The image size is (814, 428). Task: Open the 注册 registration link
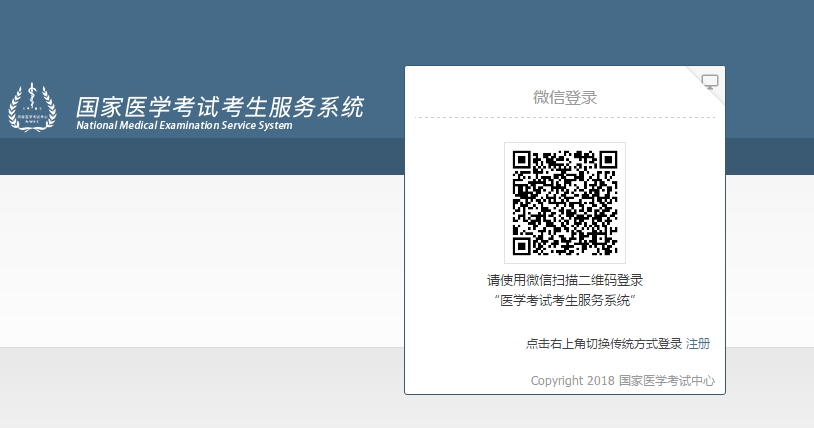tap(698, 344)
